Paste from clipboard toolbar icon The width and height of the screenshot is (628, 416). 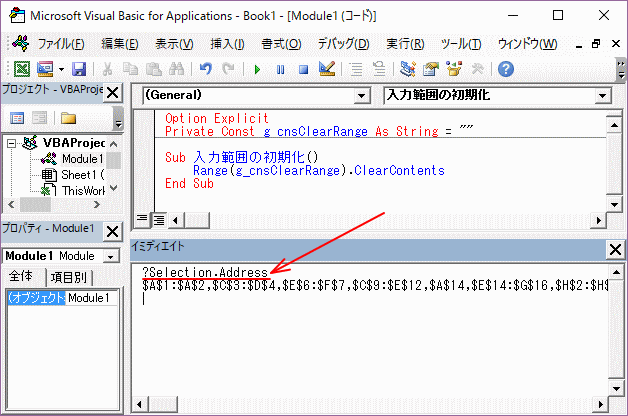pos(153,69)
